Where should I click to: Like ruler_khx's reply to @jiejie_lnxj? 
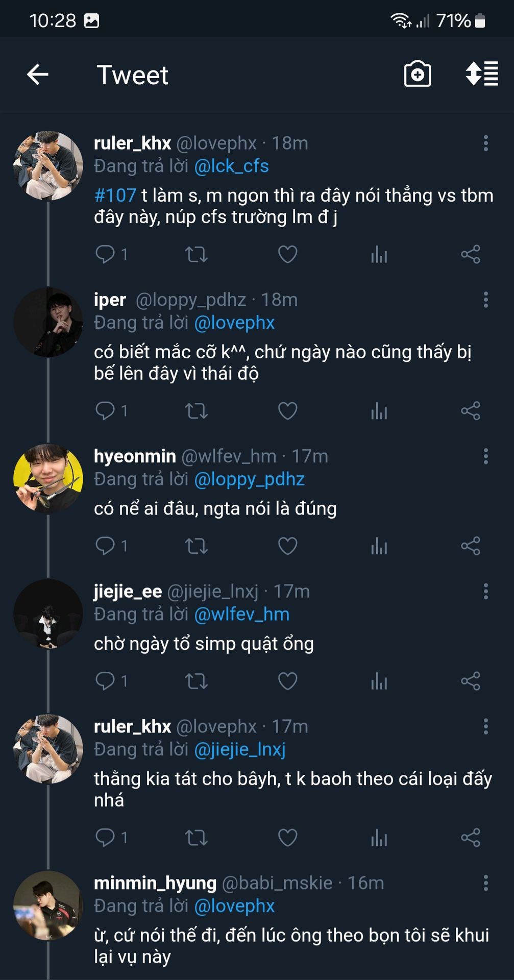pyautogui.click(x=287, y=837)
